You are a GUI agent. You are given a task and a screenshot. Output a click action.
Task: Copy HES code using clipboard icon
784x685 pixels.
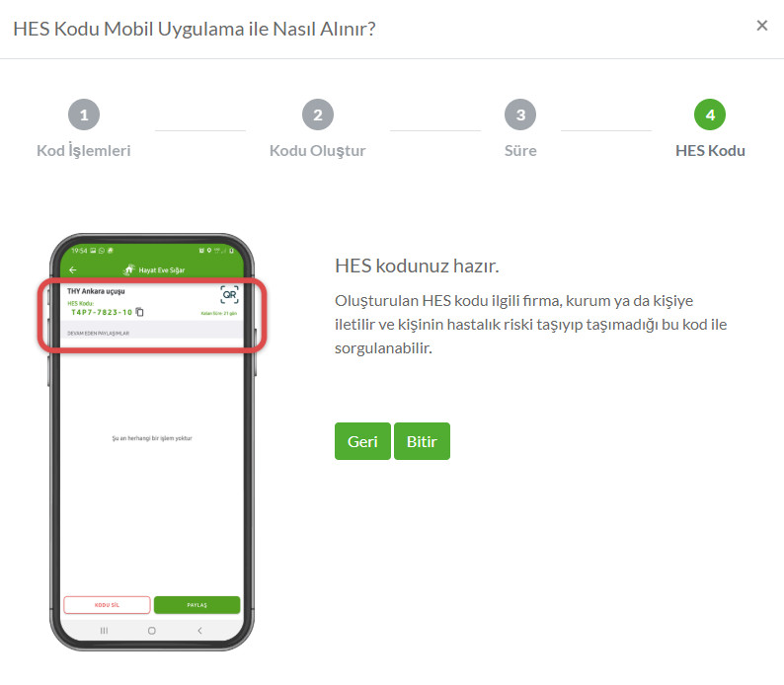[x=140, y=312]
